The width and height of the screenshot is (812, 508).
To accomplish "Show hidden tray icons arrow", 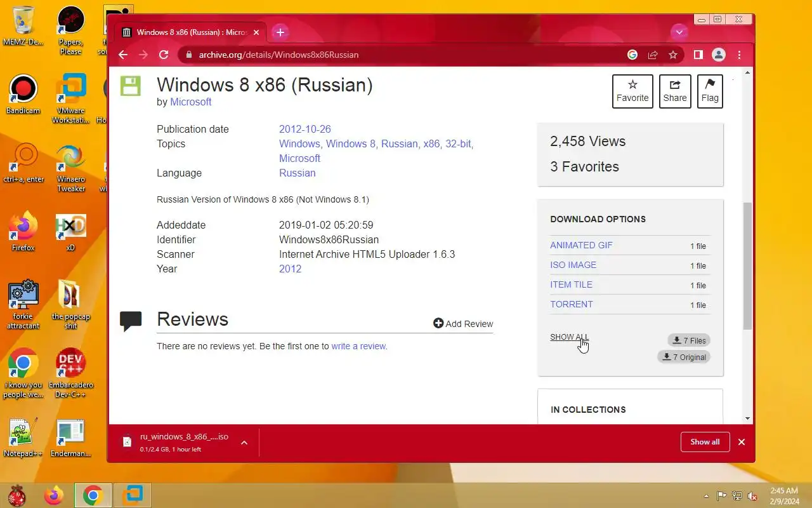I will (707, 496).
